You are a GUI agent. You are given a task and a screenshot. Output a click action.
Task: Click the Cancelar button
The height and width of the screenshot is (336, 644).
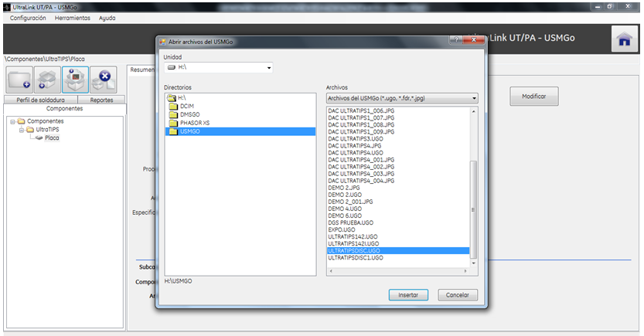(x=458, y=295)
